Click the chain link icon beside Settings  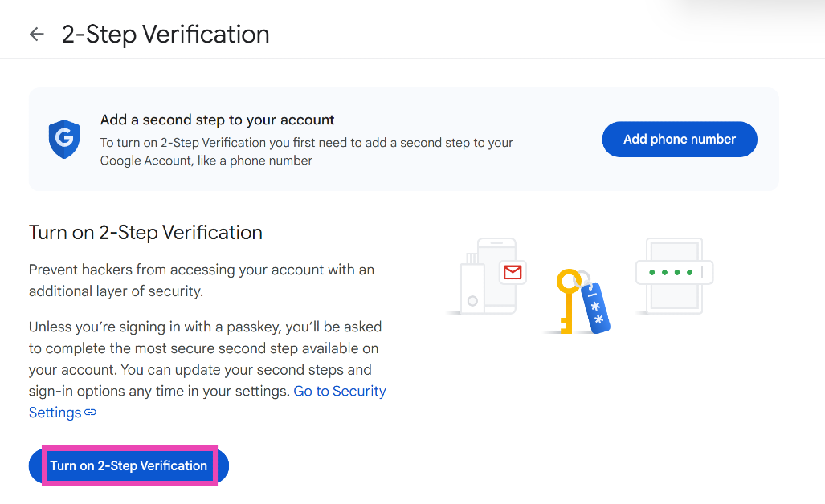(91, 413)
